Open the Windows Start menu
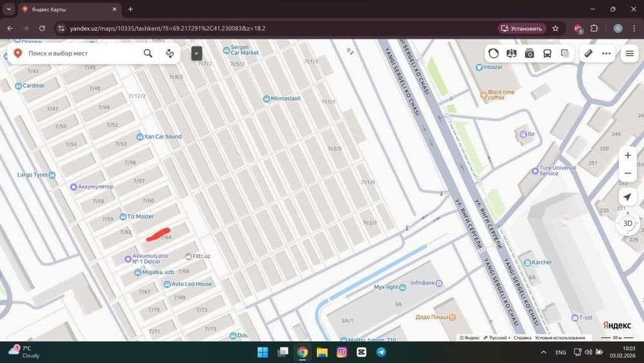 pyautogui.click(x=263, y=352)
